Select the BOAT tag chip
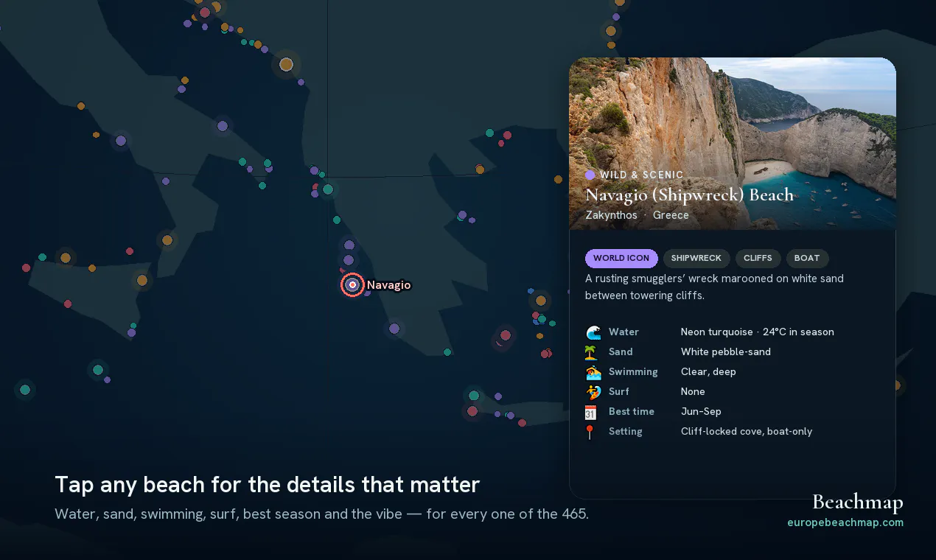Screen dimensions: 936x560 pyautogui.click(x=807, y=258)
